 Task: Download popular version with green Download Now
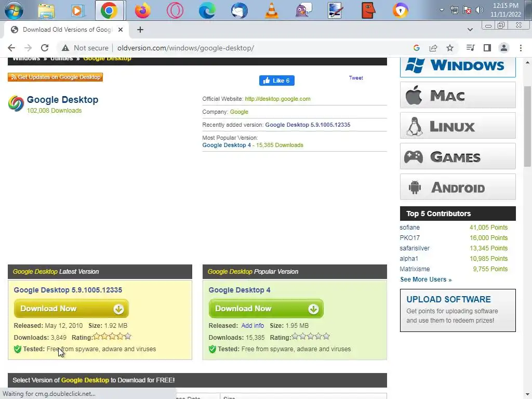coord(266,309)
